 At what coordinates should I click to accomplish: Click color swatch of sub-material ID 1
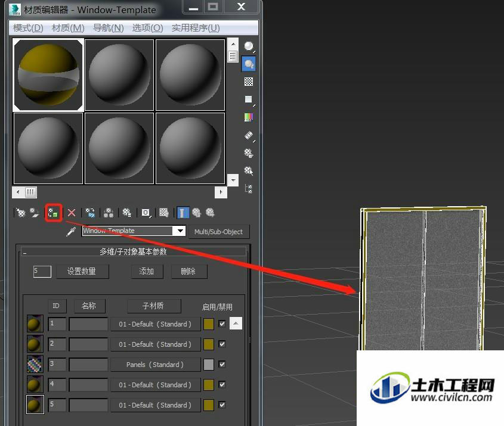(209, 324)
